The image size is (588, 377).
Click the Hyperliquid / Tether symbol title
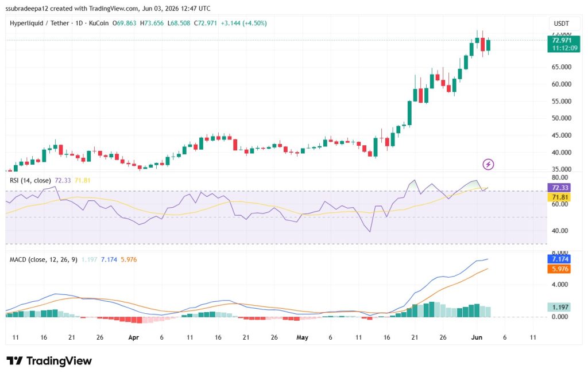pyautogui.click(x=40, y=23)
